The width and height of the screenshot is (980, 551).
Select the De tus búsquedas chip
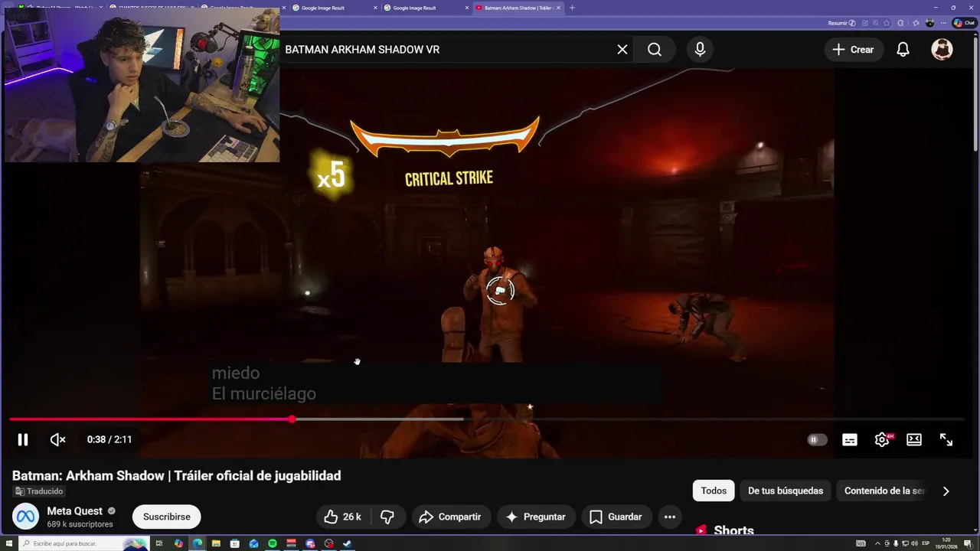point(786,491)
